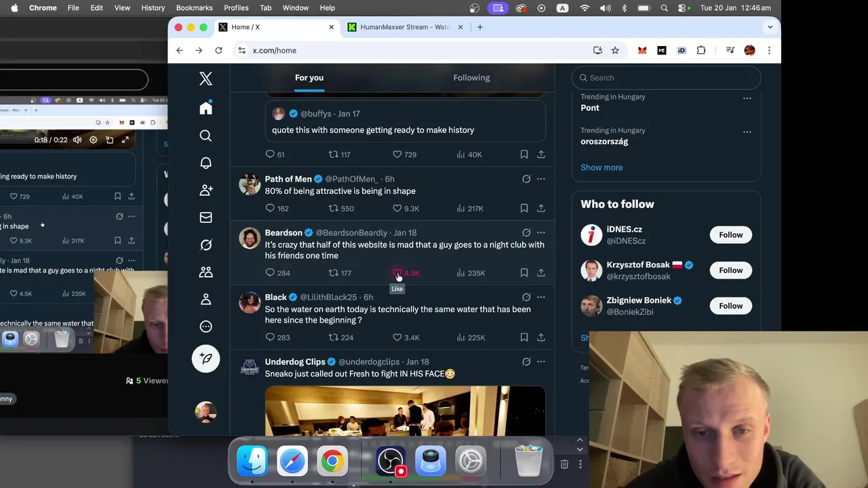The width and height of the screenshot is (868, 488).
Task: View analytics of Path of Men 217K views
Action: [x=470, y=208]
